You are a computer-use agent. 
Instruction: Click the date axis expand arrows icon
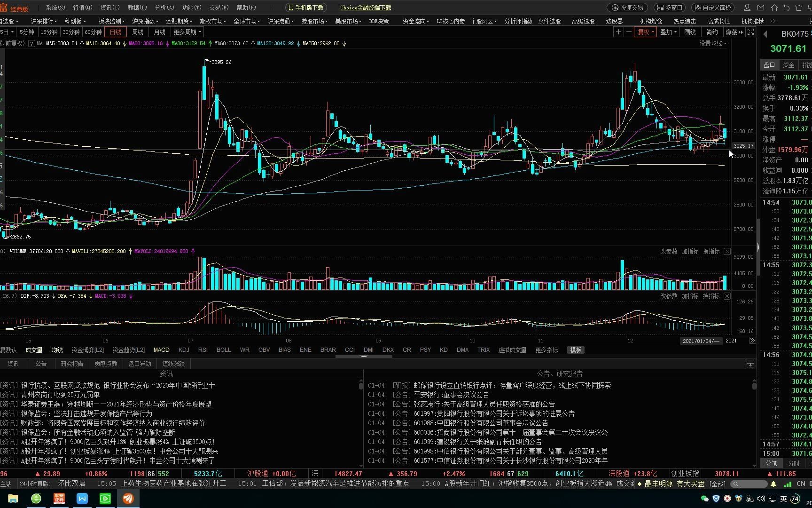(x=752, y=341)
